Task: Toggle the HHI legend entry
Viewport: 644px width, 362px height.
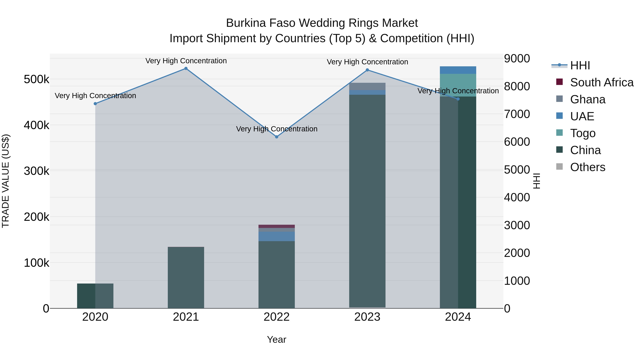Action: (x=570, y=65)
